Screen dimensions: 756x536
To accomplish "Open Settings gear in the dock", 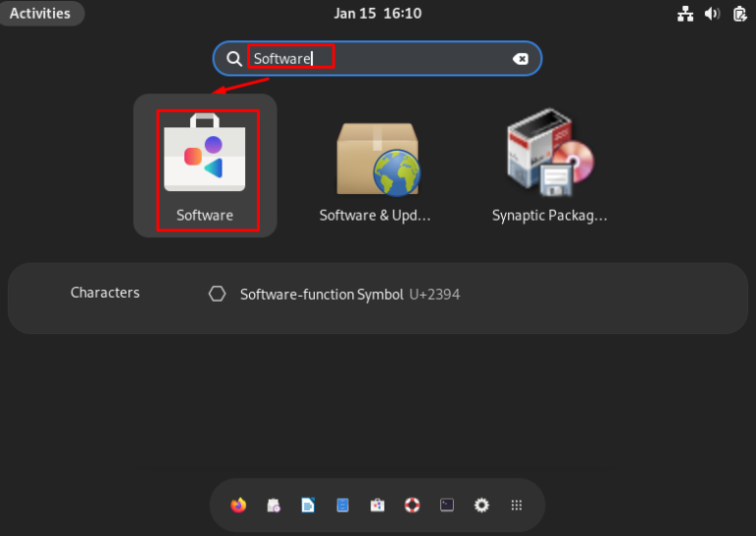I will click(x=481, y=505).
